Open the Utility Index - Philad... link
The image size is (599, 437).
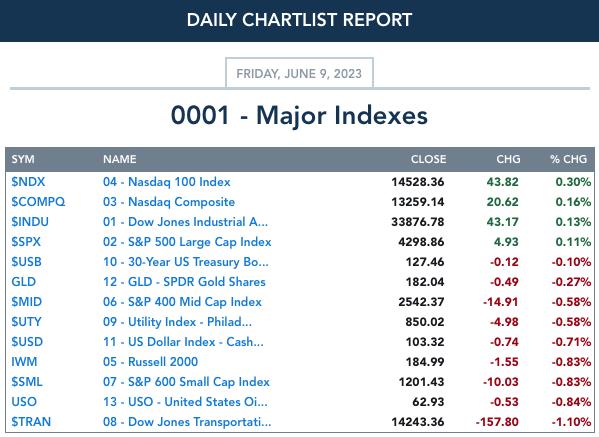tap(177, 322)
